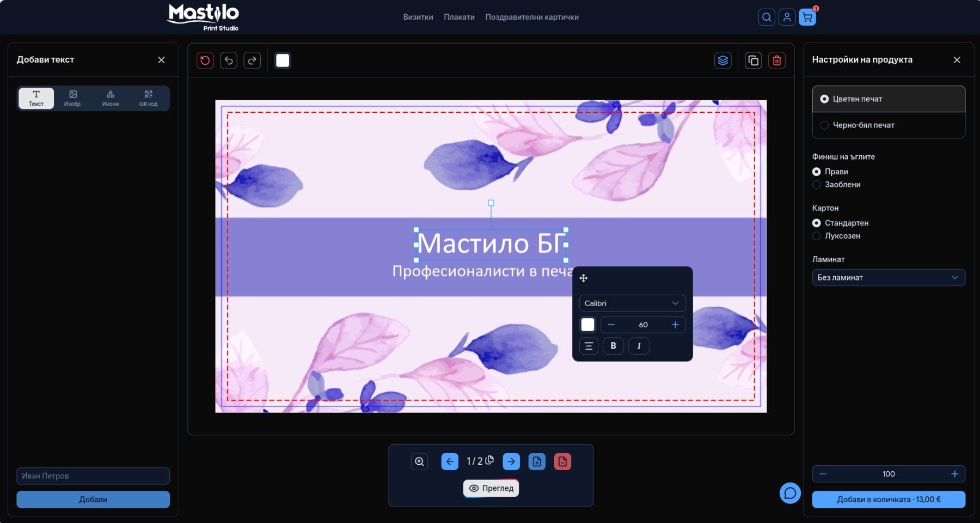The width and height of the screenshot is (980, 523).
Task: Open the layers panel icon
Action: pos(723,60)
